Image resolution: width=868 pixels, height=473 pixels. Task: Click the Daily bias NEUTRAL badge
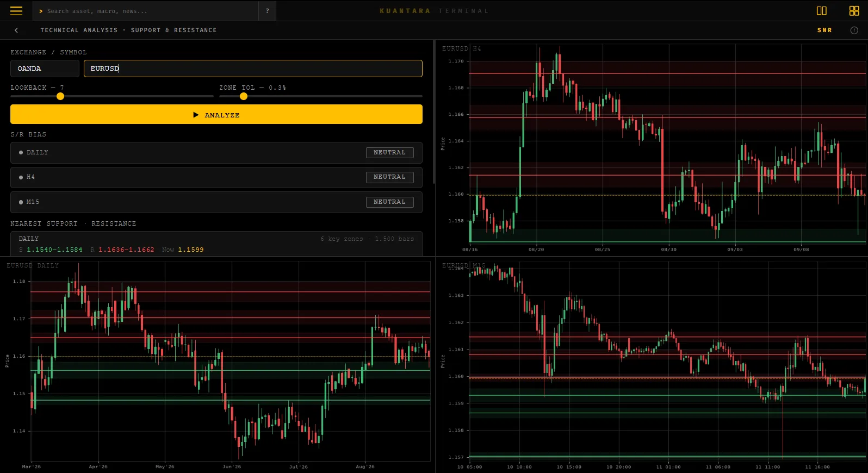(x=389, y=153)
